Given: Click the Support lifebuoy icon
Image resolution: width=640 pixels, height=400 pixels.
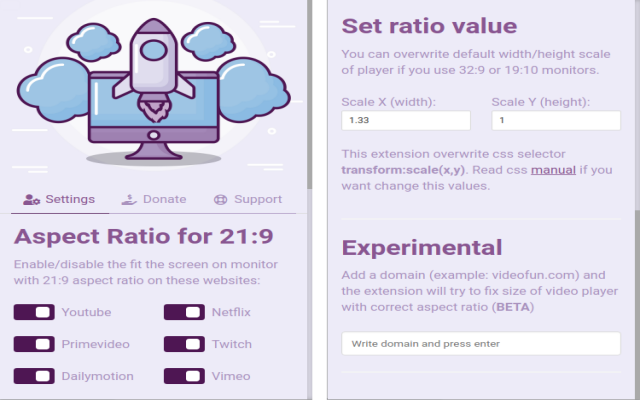Looking at the screenshot, I should pyautogui.click(x=220, y=200).
